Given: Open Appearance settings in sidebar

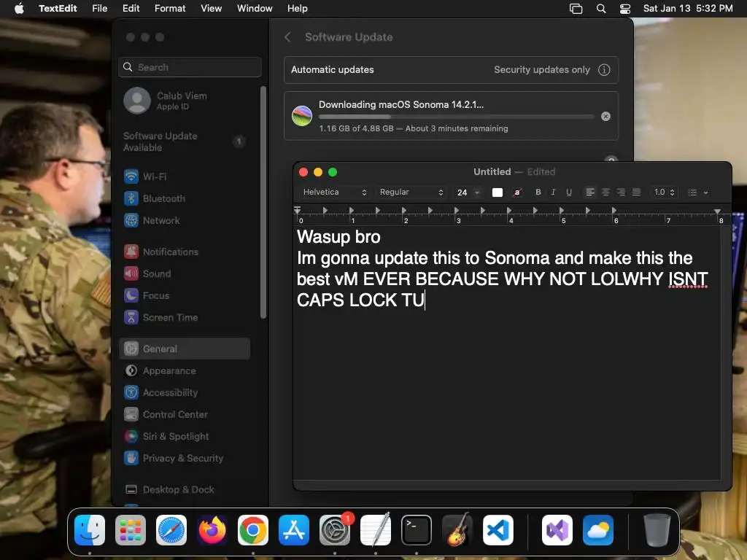Looking at the screenshot, I should [183, 370].
